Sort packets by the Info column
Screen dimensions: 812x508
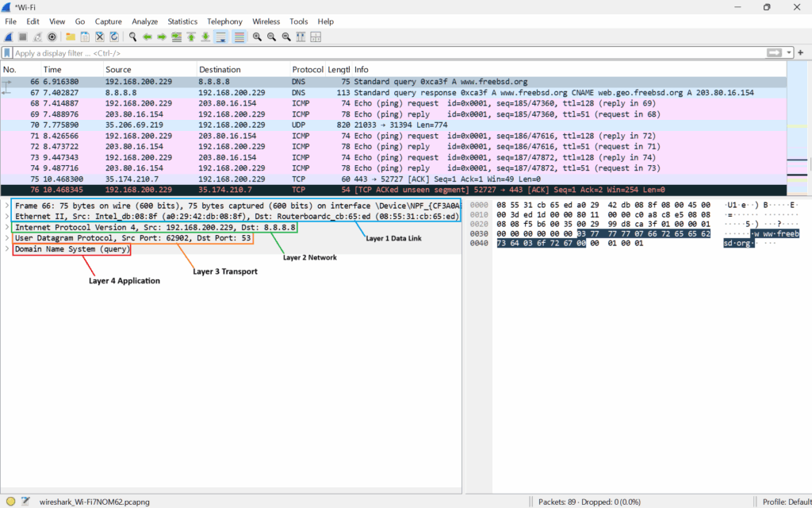pyautogui.click(x=569, y=70)
